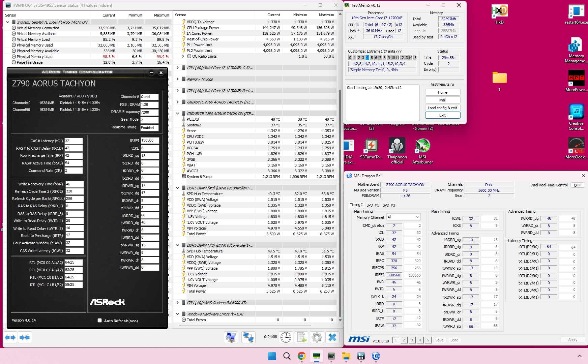Open Google Chrome from taskbar

[301, 356]
